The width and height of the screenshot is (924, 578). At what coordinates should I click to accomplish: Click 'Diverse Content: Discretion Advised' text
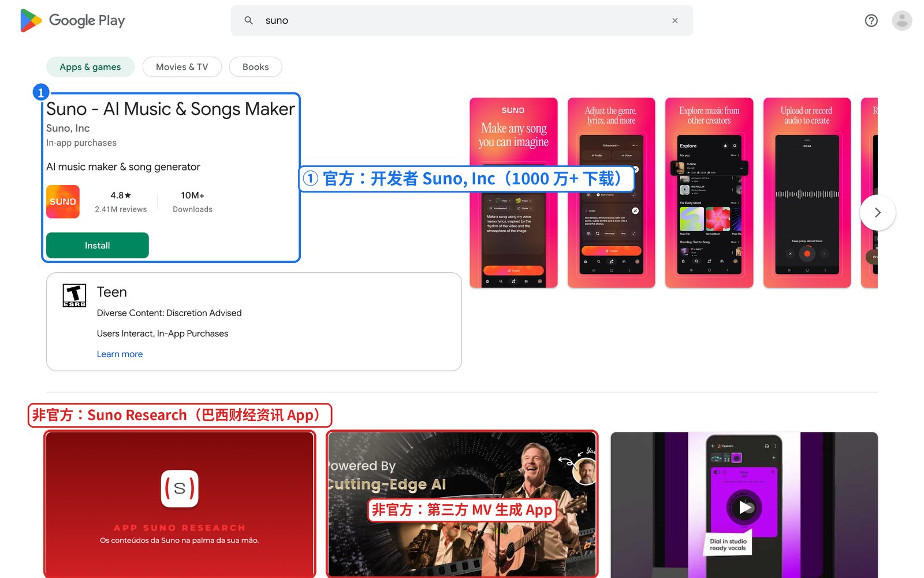169,313
